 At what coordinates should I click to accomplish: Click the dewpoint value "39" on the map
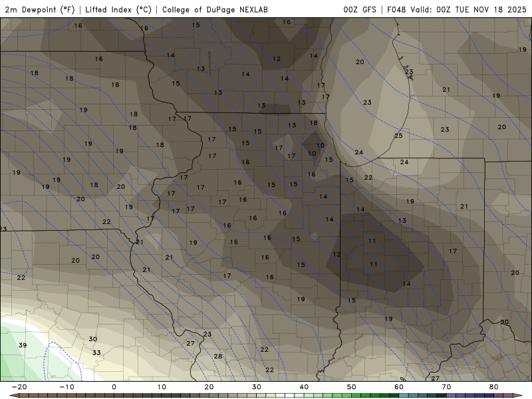click(x=23, y=345)
